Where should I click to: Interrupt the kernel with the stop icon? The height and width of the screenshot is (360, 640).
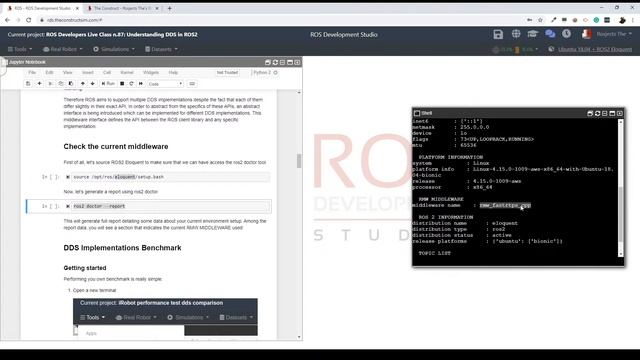tap(122, 84)
